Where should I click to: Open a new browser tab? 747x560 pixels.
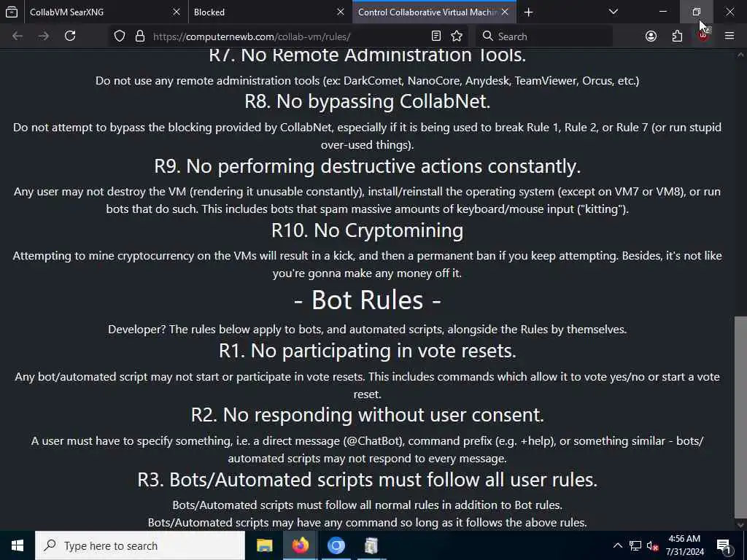(528, 12)
